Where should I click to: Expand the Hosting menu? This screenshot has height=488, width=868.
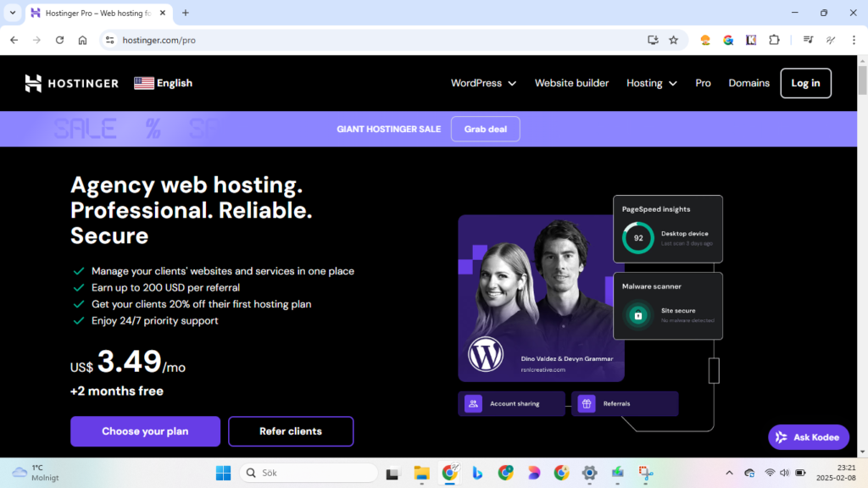point(652,83)
